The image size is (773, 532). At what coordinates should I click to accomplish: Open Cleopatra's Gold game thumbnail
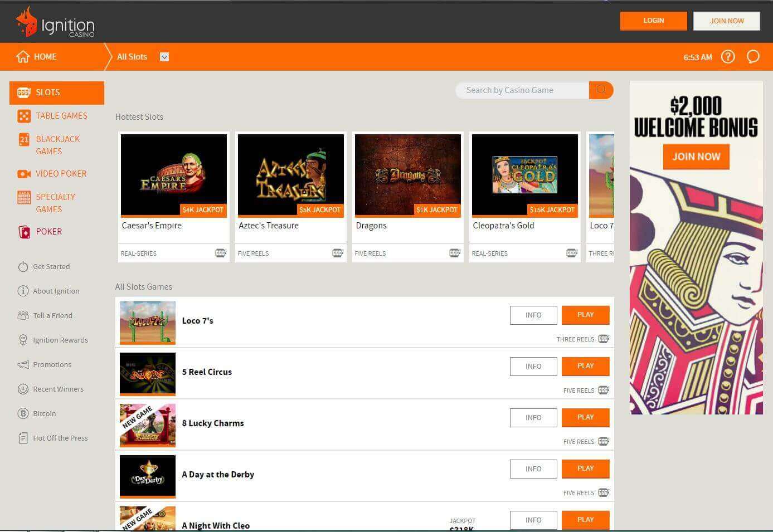(x=525, y=175)
